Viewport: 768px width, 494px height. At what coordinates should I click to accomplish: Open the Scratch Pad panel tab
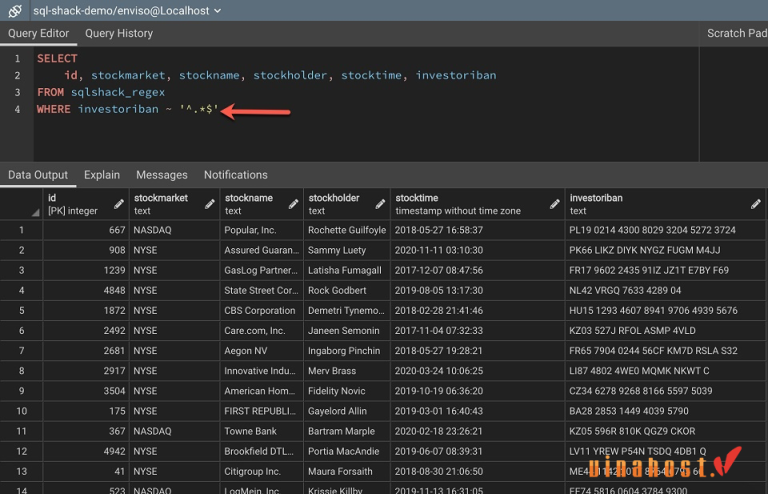coord(736,33)
